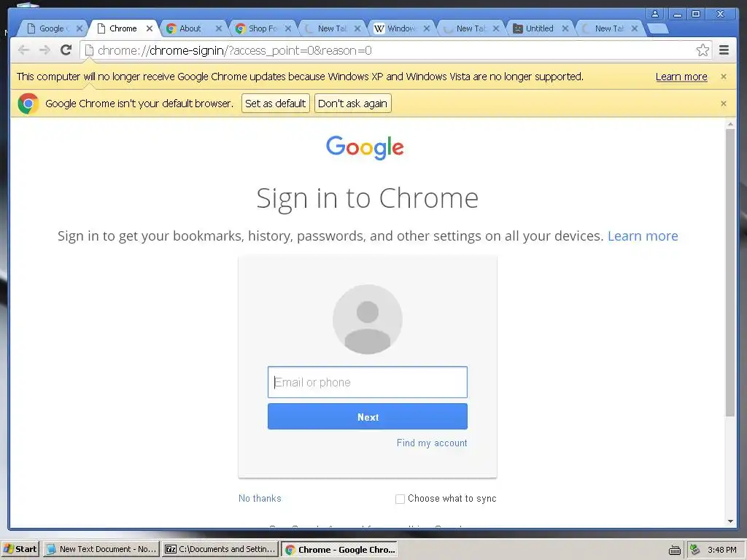Open the on-screen keyboard tray icon
The image size is (747, 560).
pyautogui.click(x=675, y=550)
